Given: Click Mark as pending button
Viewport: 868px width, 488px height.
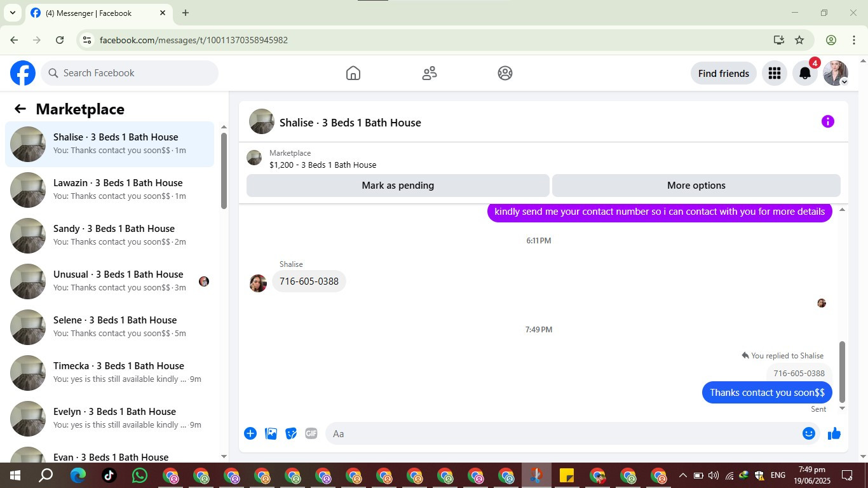Looking at the screenshot, I should coord(398,186).
